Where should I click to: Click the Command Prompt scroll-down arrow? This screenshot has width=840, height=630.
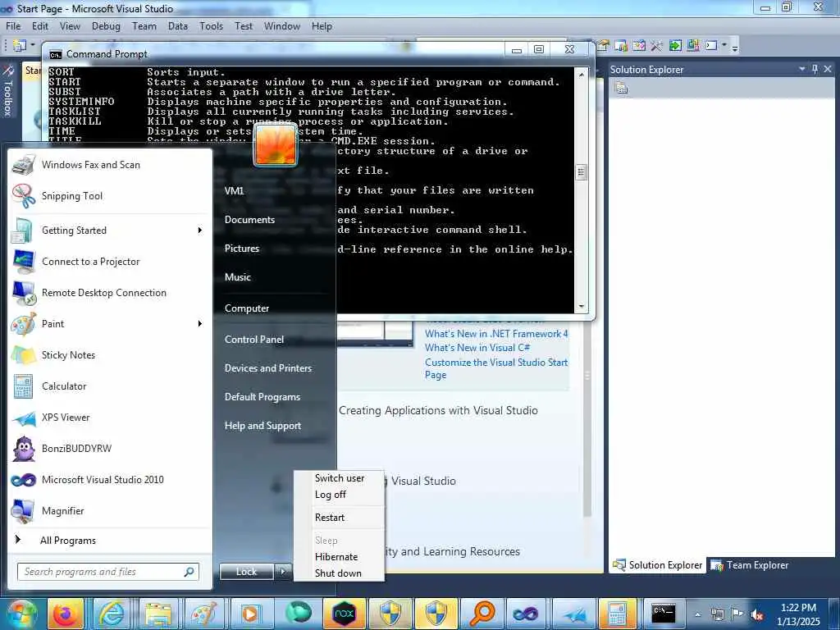(x=582, y=307)
